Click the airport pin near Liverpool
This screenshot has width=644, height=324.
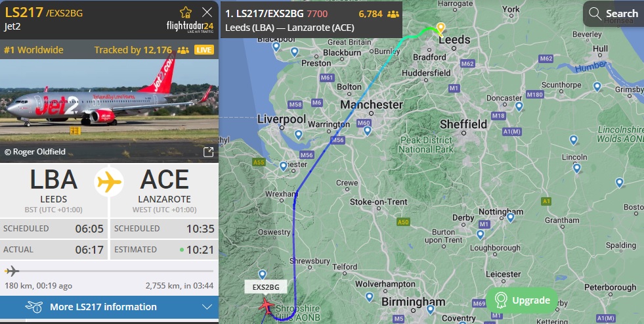[299, 135]
